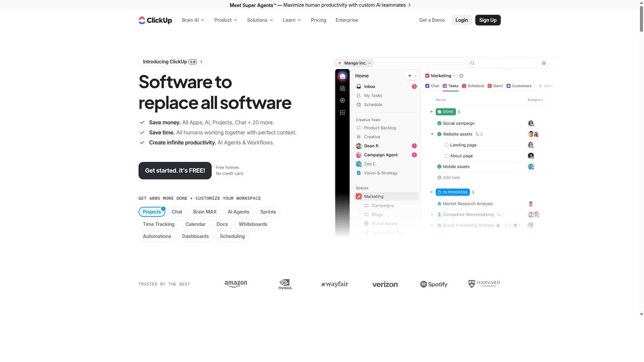Image resolution: width=644 pixels, height=362 pixels.
Task: Click the My Tasks person icon
Action: (359, 96)
